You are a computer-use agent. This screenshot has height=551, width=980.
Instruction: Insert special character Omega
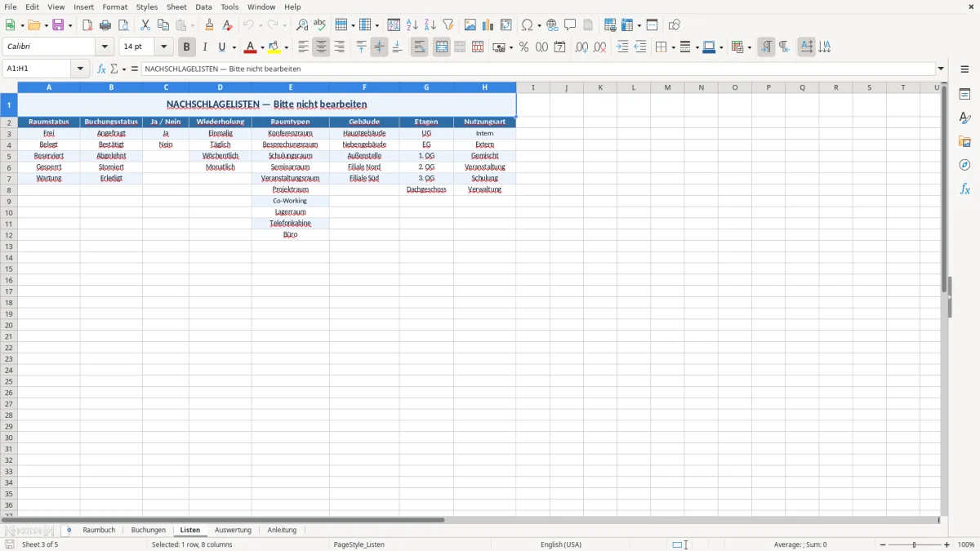pos(528,25)
